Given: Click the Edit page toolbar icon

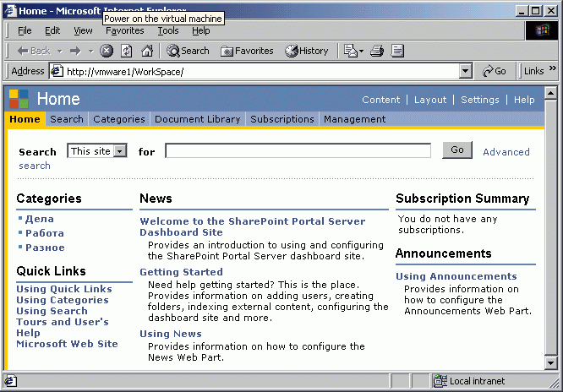Looking at the screenshot, I should pyautogui.click(x=397, y=51).
